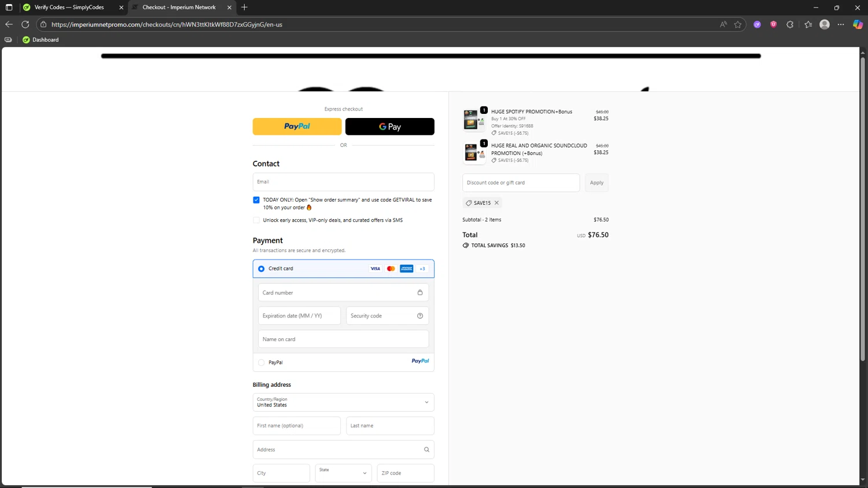Click the Card number field

(x=343, y=293)
